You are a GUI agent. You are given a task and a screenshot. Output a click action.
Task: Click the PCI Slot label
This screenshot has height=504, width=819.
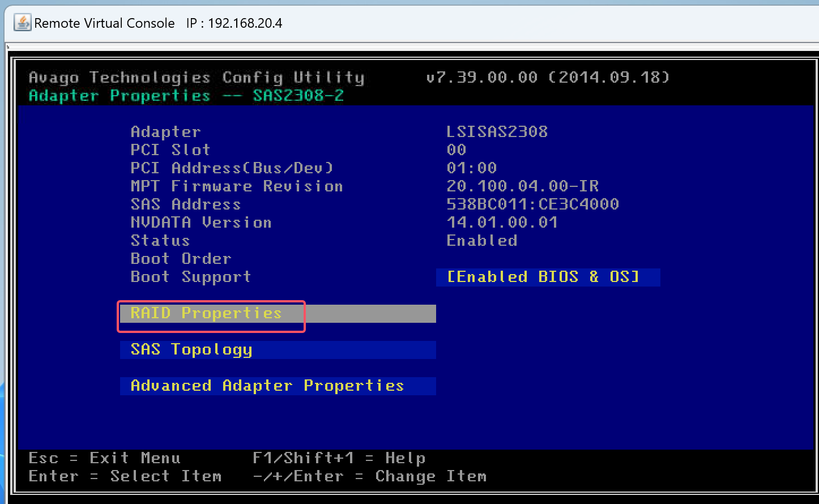point(170,150)
